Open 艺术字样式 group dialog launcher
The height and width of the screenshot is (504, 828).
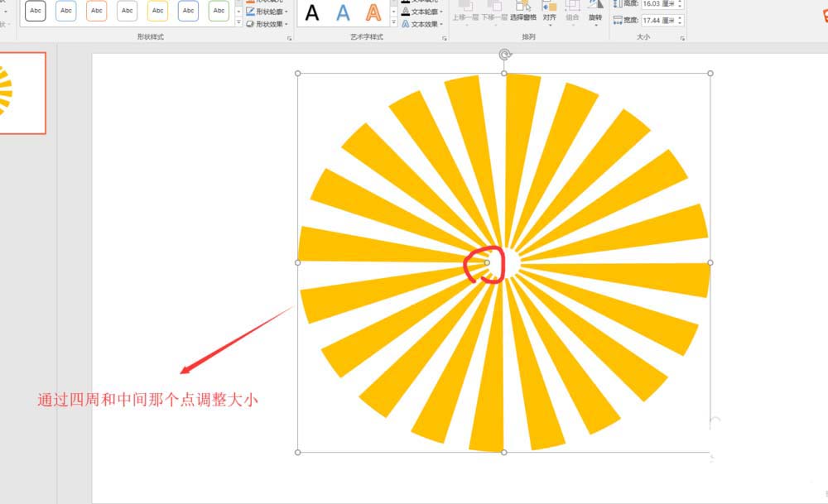pyautogui.click(x=445, y=38)
